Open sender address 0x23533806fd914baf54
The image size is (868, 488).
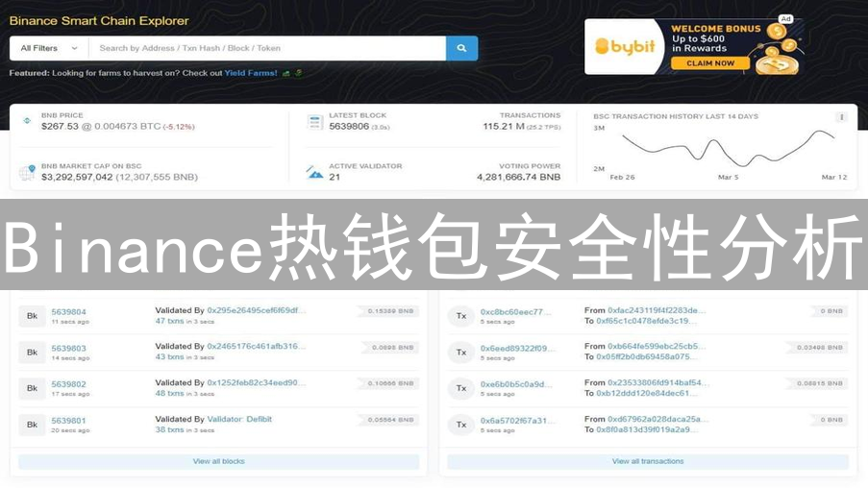658,383
